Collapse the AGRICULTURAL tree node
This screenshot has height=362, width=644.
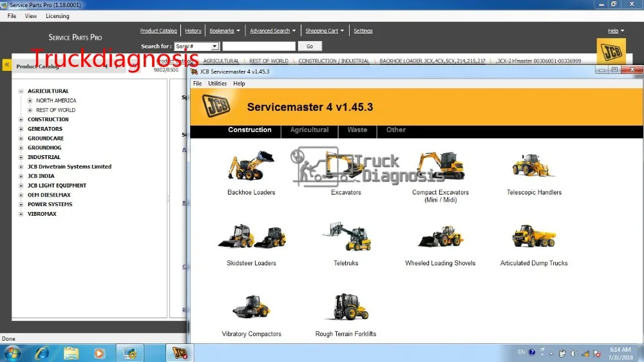(21, 91)
